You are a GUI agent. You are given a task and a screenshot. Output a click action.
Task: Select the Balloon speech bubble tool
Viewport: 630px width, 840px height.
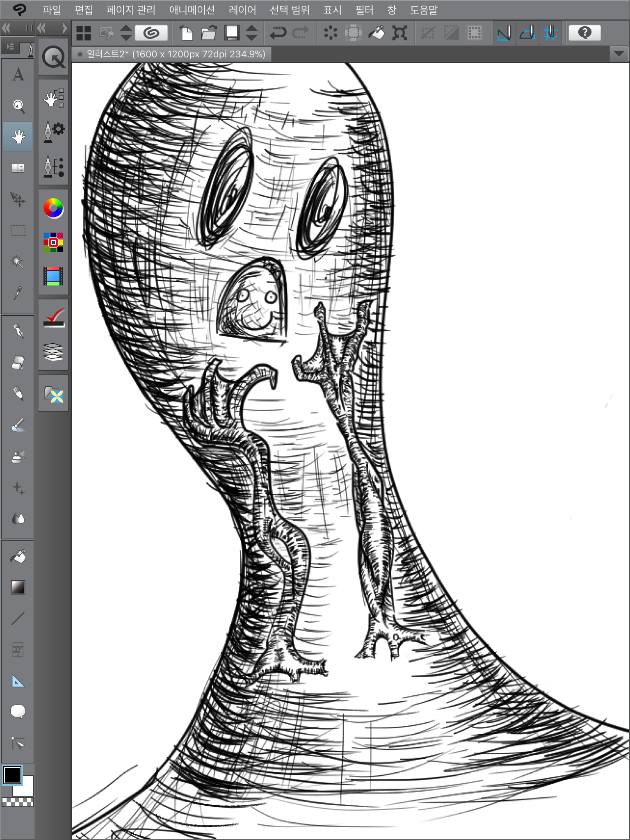18,712
